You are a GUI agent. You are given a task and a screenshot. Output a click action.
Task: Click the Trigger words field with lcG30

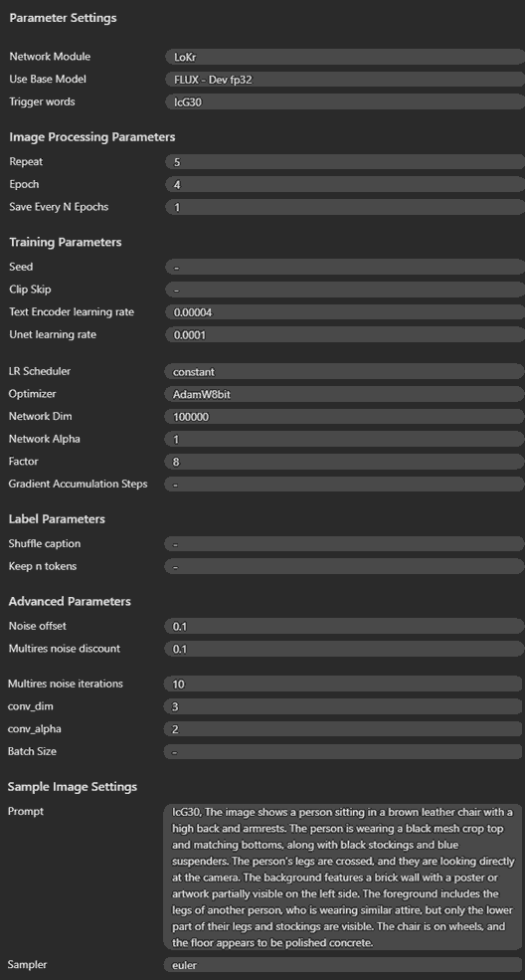345,101
